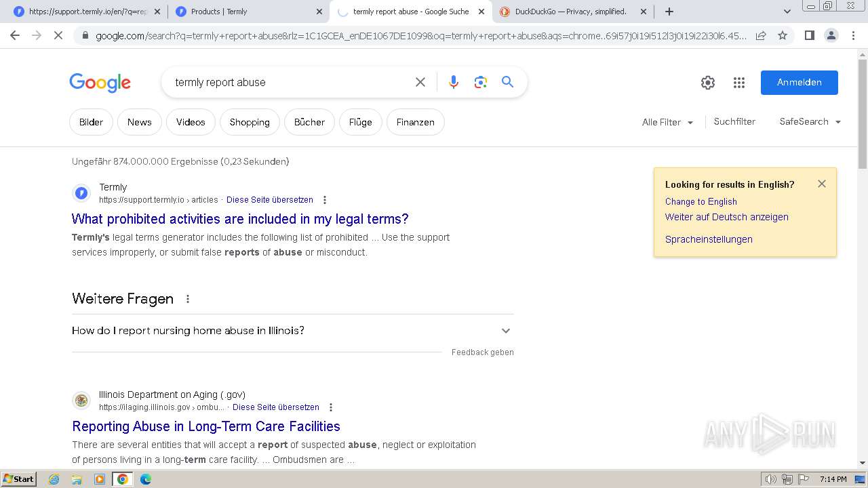Open options next to Weitere Fragen

[x=188, y=299]
